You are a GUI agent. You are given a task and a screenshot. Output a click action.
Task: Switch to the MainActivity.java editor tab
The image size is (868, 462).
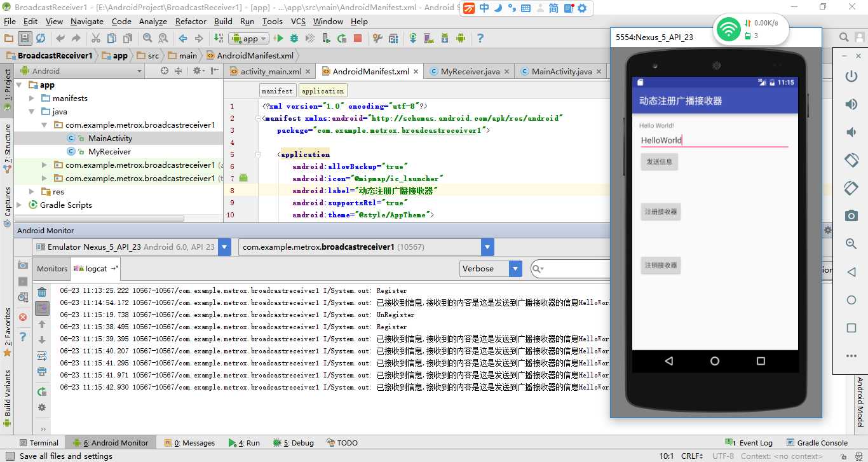(x=561, y=71)
